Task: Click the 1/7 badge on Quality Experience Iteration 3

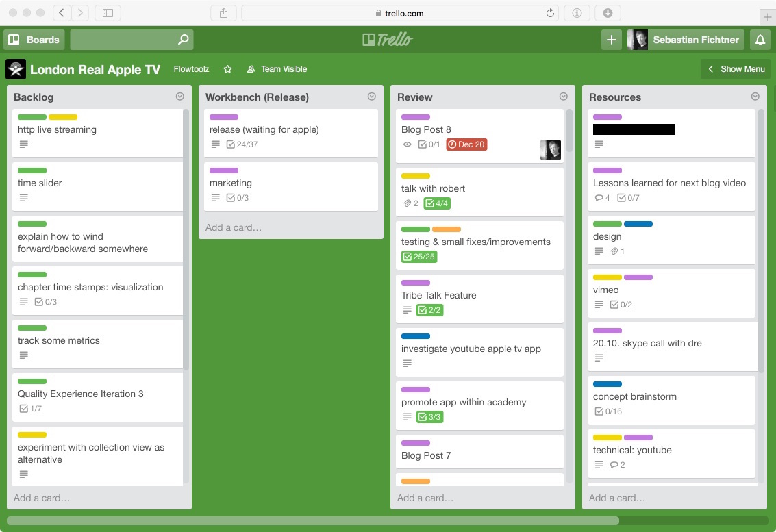Action: click(30, 409)
